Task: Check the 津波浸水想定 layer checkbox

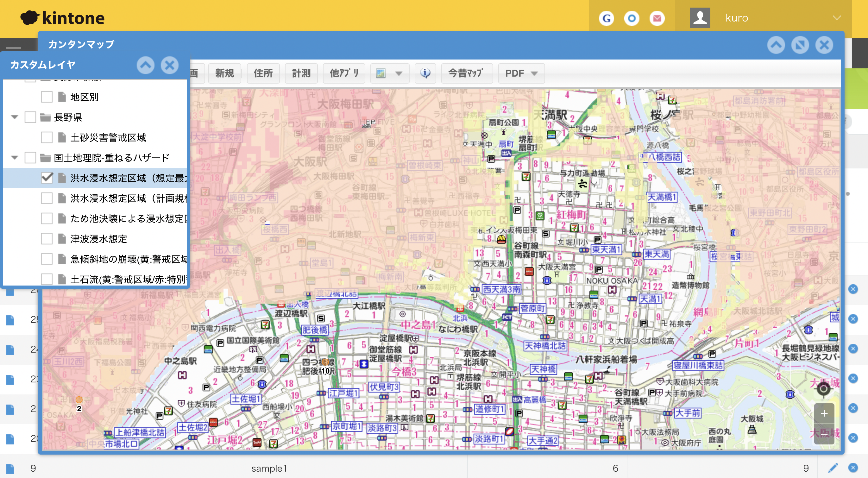Action: pyautogui.click(x=47, y=238)
